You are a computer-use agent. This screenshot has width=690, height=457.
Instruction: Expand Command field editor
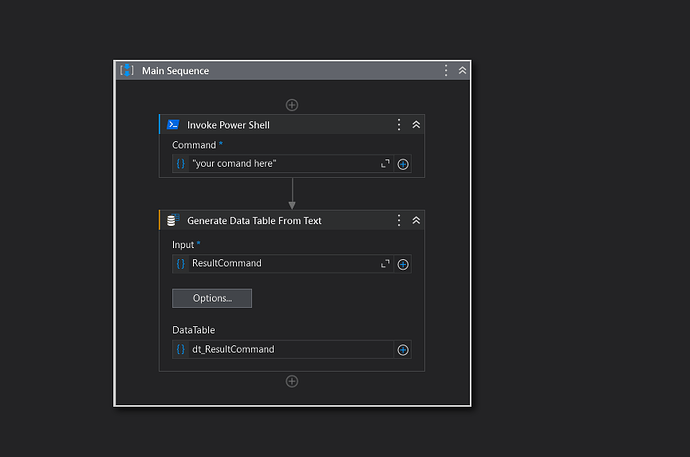click(385, 164)
